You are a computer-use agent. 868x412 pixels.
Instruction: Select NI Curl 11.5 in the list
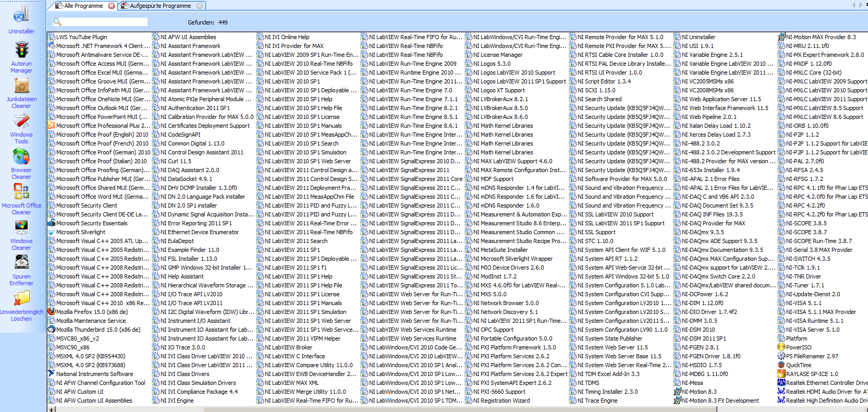point(176,161)
